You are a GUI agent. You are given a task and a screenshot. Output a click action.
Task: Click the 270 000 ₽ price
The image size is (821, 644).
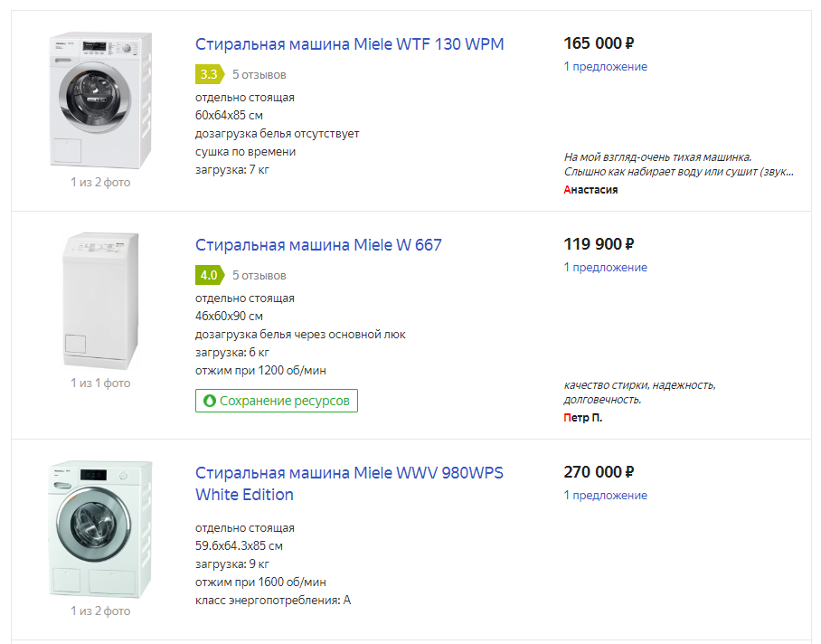point(599,472)
